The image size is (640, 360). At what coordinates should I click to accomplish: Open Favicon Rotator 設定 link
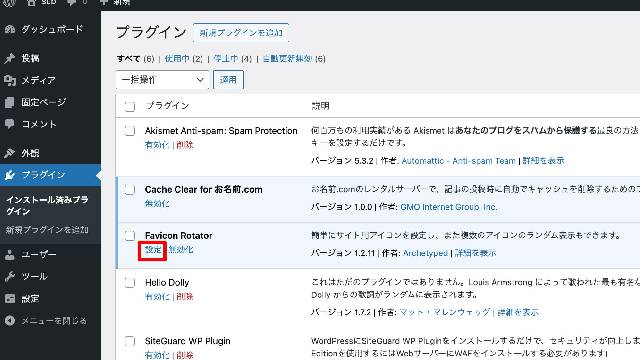coord(153,249)
